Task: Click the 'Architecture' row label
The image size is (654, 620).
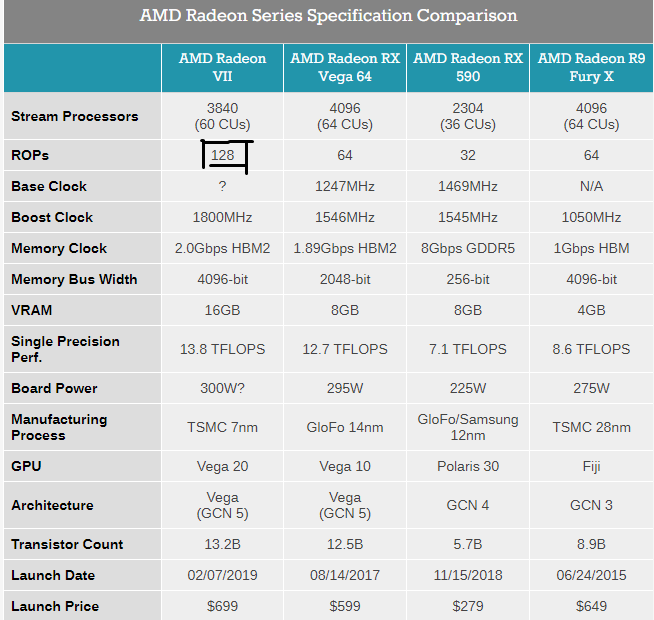Action: coord(52,505)
